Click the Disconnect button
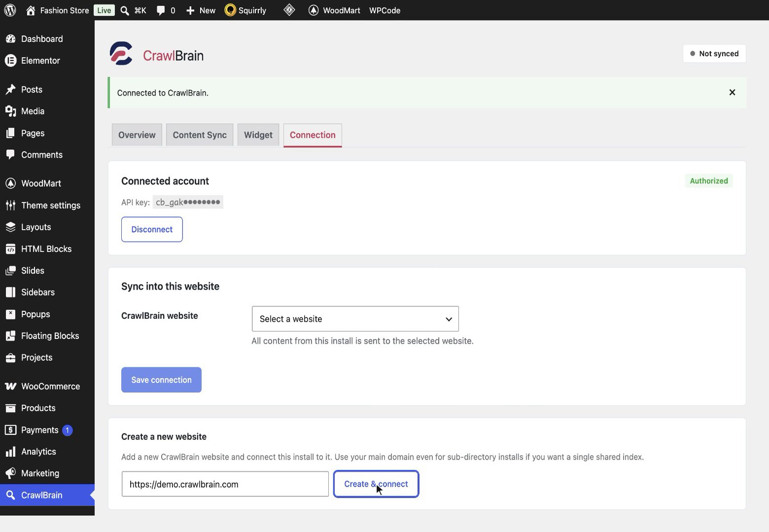The width and height of the screenshot is (769, 532). tap(152, 230)
